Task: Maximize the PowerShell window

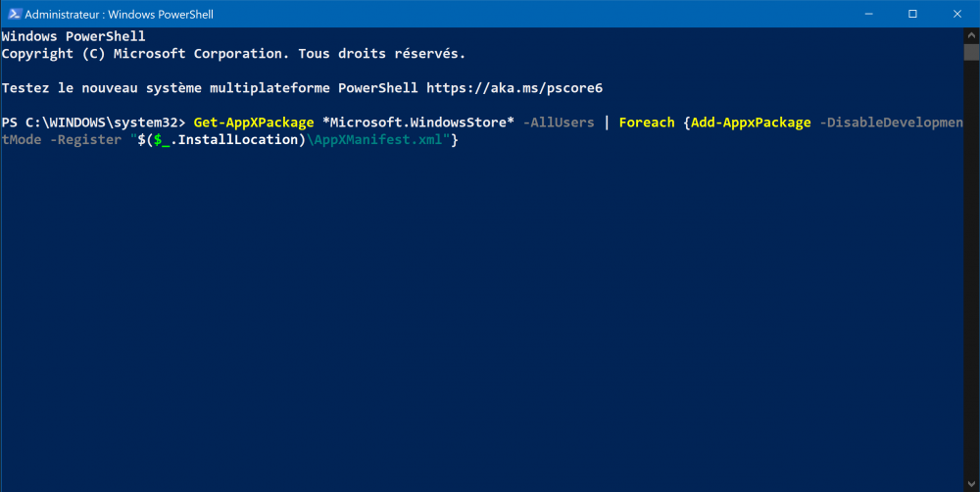Action: [x=912, y=14]
